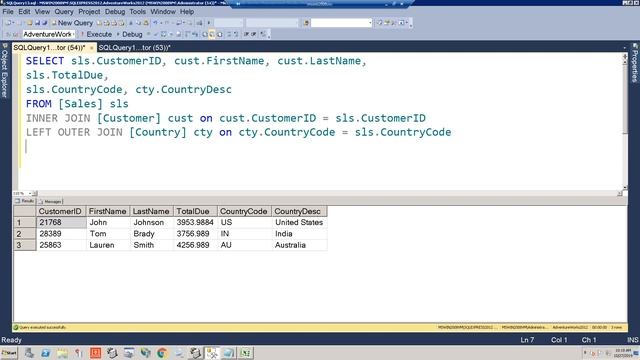Open the Help menu
The image size is (640, 360).
(x=187, y=11)
